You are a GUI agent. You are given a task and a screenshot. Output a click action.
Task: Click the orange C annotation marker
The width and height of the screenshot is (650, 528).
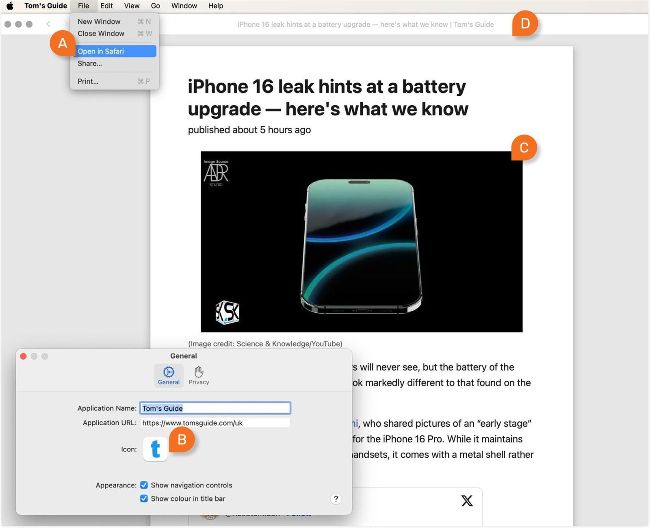523,148
